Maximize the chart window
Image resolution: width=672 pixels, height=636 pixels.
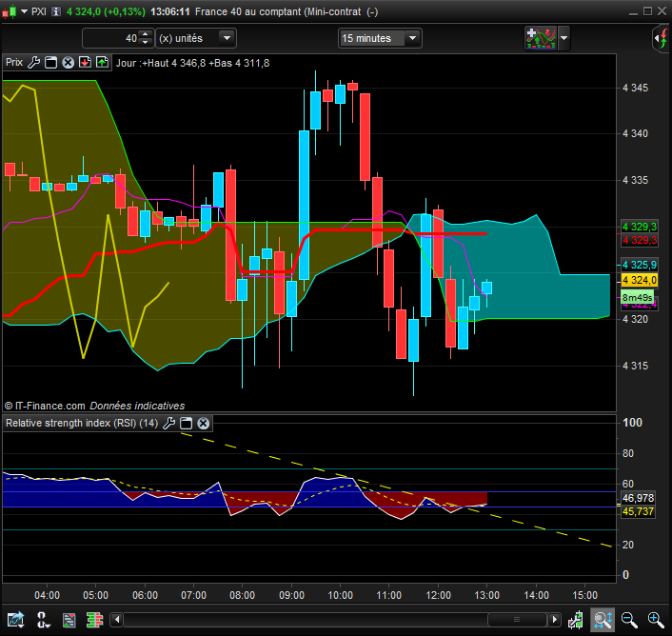point(647,11)
